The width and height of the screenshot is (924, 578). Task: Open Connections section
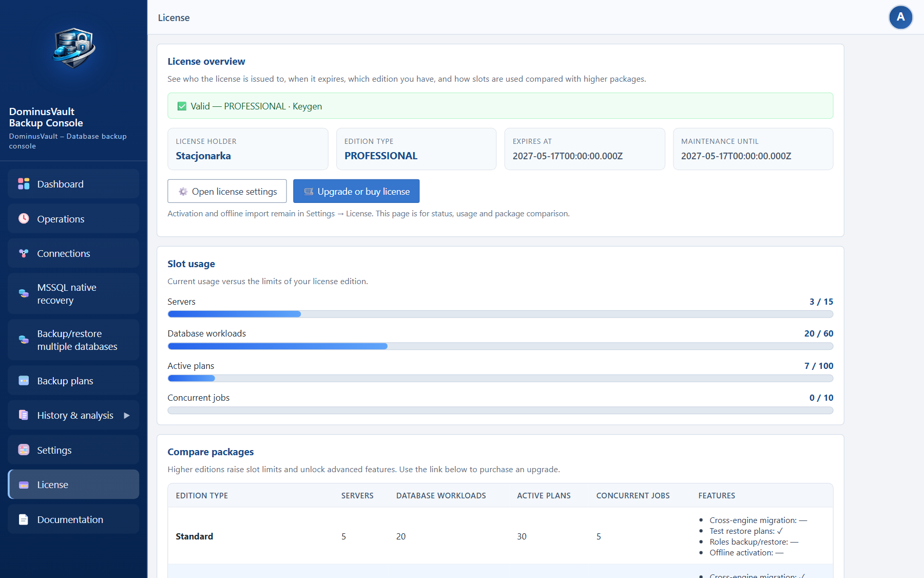73,253
